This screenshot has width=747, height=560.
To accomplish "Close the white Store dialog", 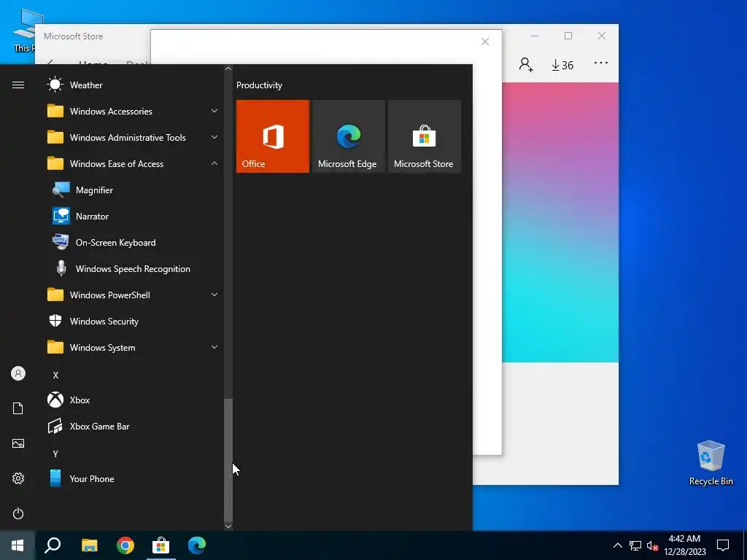I will point(485,42).
